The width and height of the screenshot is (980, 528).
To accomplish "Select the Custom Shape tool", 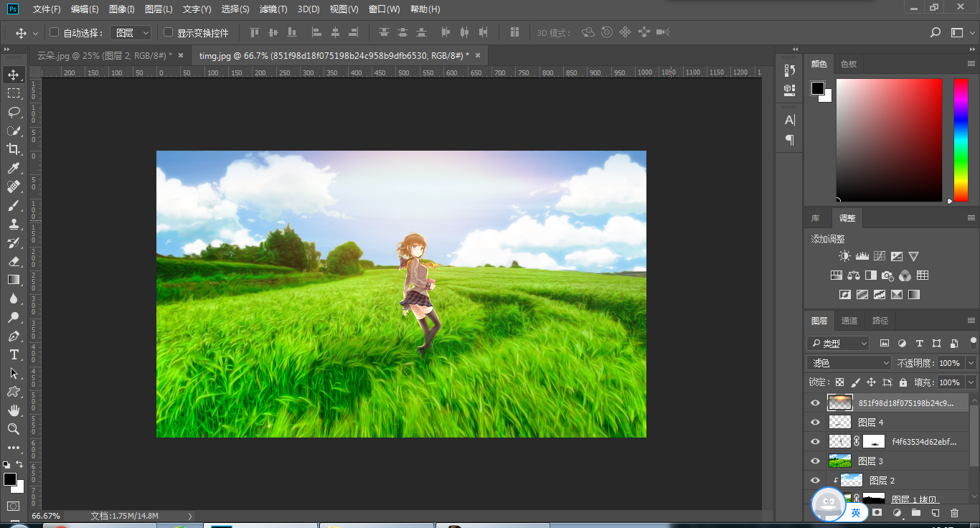I will tap(14, 392).
